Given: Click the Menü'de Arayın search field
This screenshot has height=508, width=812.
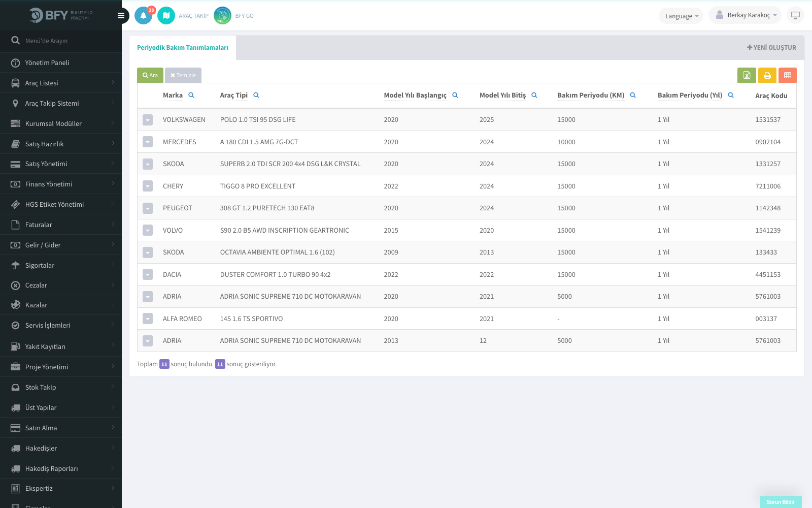Looking at the screenshot, I should (61, 41).
